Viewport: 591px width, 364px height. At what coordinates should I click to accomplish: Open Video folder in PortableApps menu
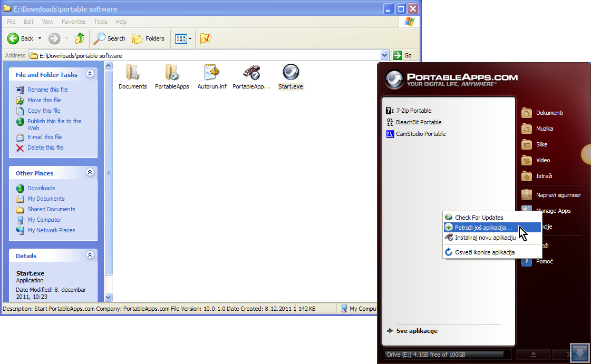point(536,160)
